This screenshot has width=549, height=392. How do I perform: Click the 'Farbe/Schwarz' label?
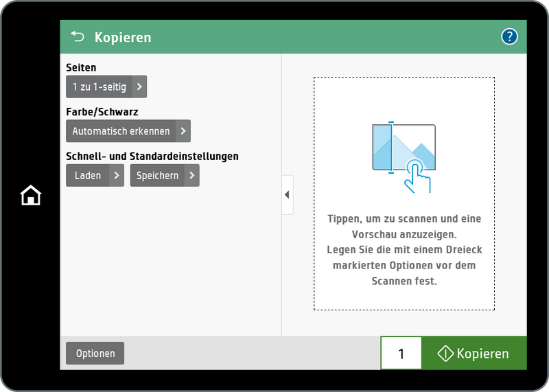coord(102,112)
